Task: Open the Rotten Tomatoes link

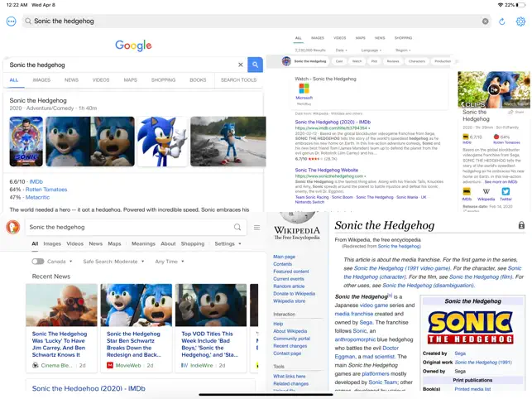Action: (x=46, y=190)
